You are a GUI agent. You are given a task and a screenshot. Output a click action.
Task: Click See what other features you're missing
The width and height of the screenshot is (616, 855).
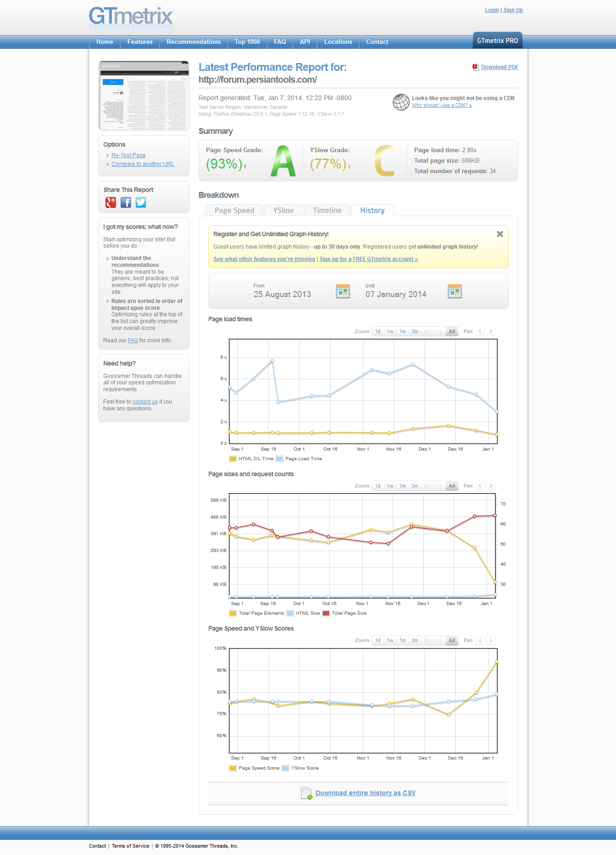click(264, 259)
